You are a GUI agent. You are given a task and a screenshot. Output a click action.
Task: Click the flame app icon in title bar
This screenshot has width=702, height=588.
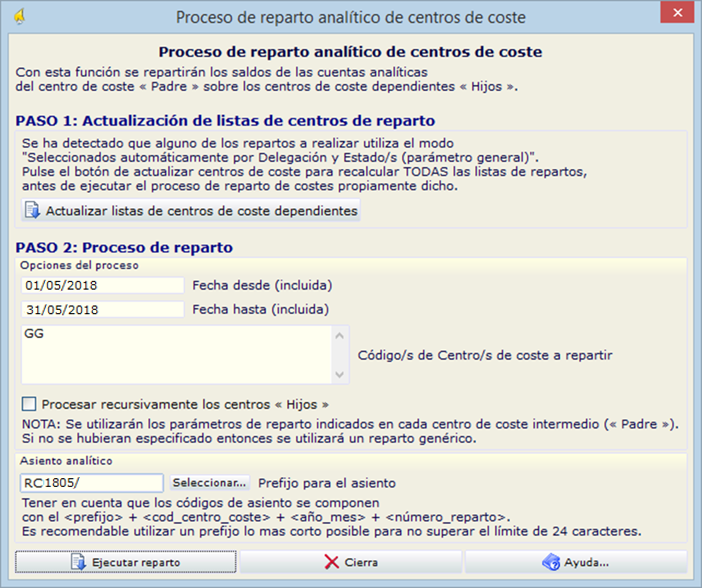click(x=20, y=17)
